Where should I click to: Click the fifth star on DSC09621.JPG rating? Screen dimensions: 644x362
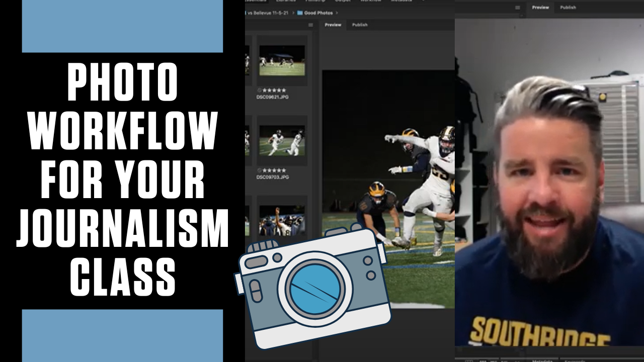284,90
